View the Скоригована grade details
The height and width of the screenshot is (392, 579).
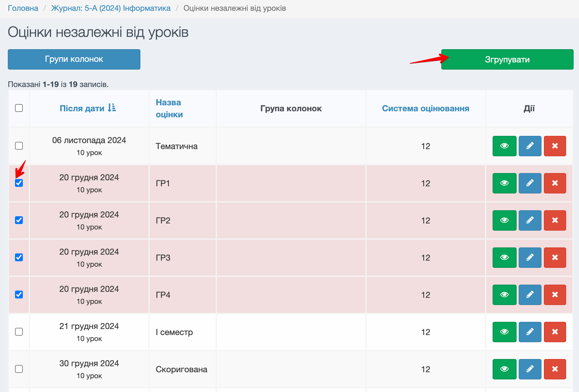click(504, 369)
